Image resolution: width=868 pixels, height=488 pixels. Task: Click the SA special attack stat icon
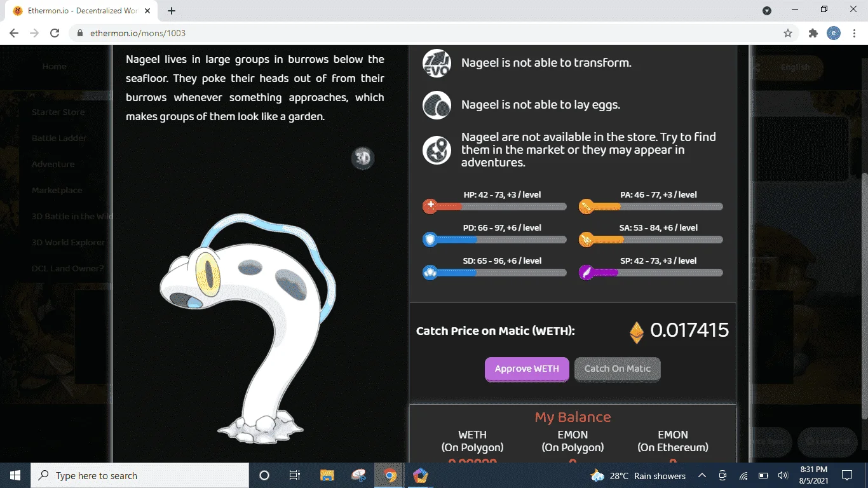587,240
